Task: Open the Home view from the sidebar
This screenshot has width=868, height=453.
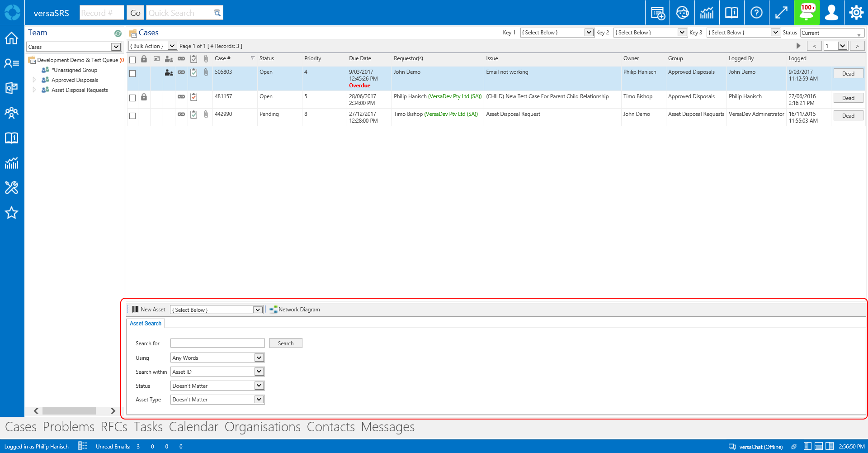Action: [x=11, y=38]
